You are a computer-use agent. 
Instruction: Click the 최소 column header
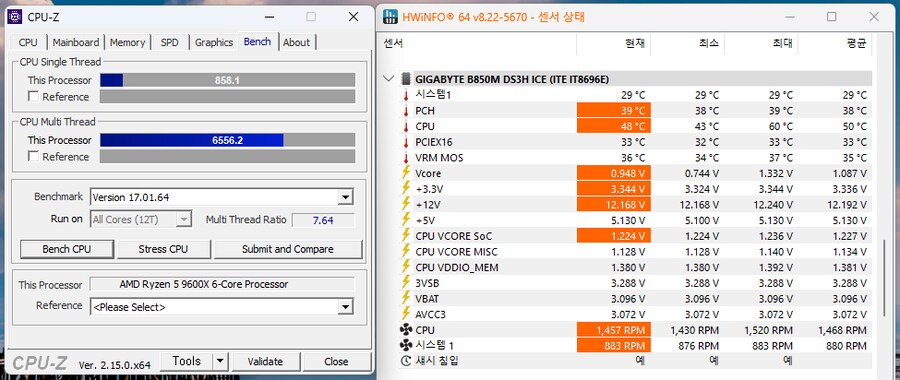(x=687, y=44)
